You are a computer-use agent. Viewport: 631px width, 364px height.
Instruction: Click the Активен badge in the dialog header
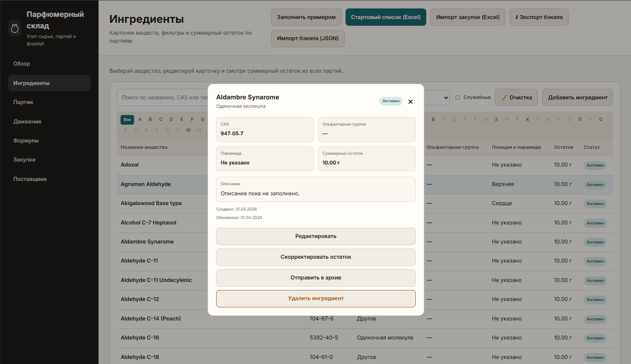391,101
